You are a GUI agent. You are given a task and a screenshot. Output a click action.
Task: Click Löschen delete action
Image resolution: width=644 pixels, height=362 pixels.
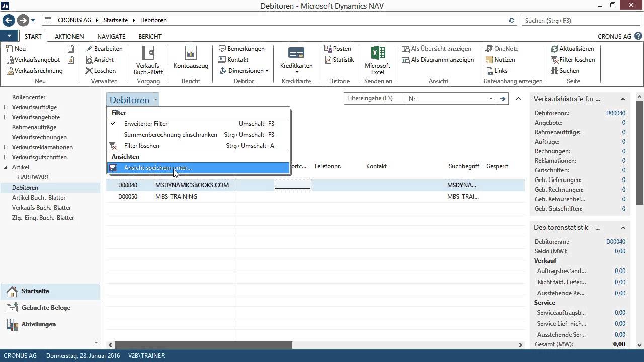[x=101, y=71]
